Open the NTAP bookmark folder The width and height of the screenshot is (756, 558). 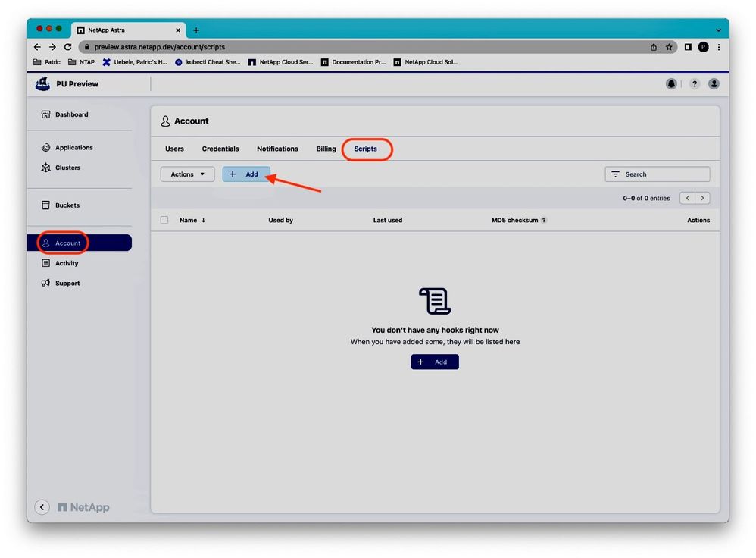pos(82,61)
